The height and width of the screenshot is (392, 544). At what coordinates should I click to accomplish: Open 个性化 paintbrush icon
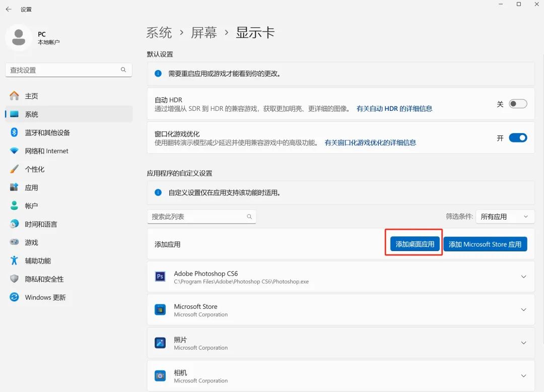[14, 169]
